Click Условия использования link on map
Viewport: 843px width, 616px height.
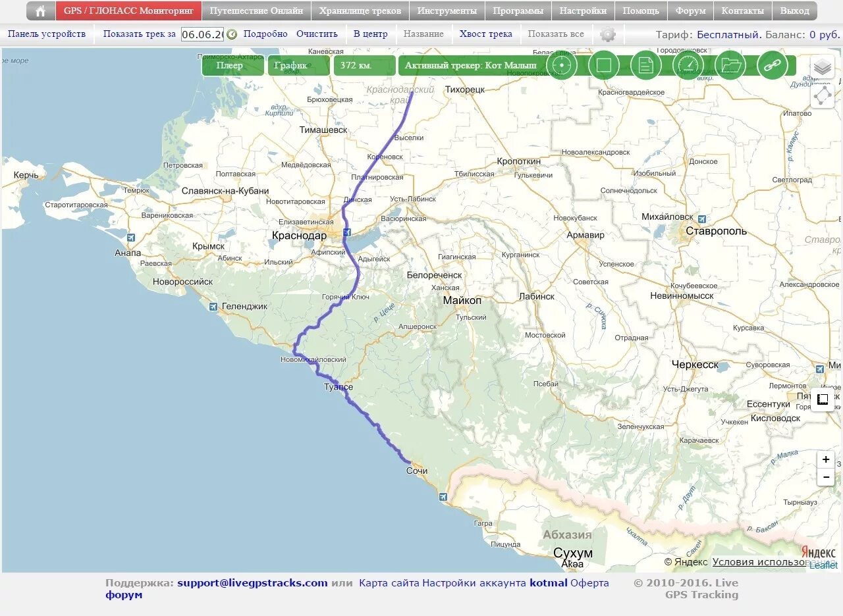pos(759,561)
